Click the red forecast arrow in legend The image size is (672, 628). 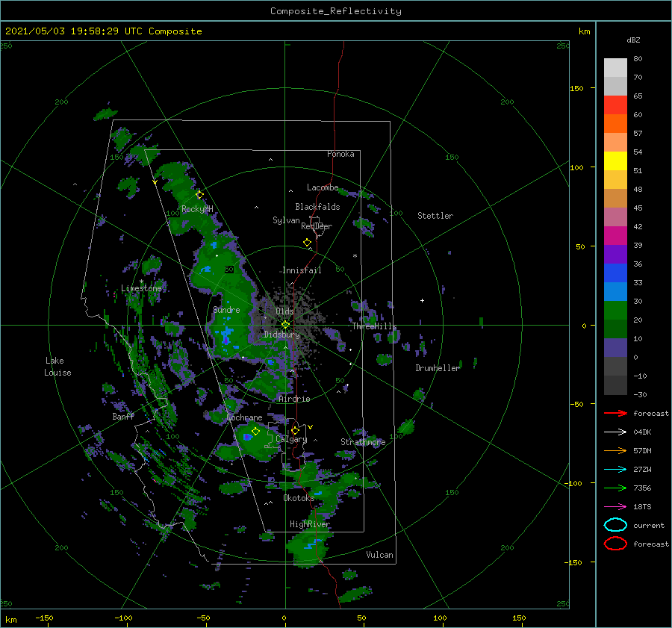pos(615,413)
